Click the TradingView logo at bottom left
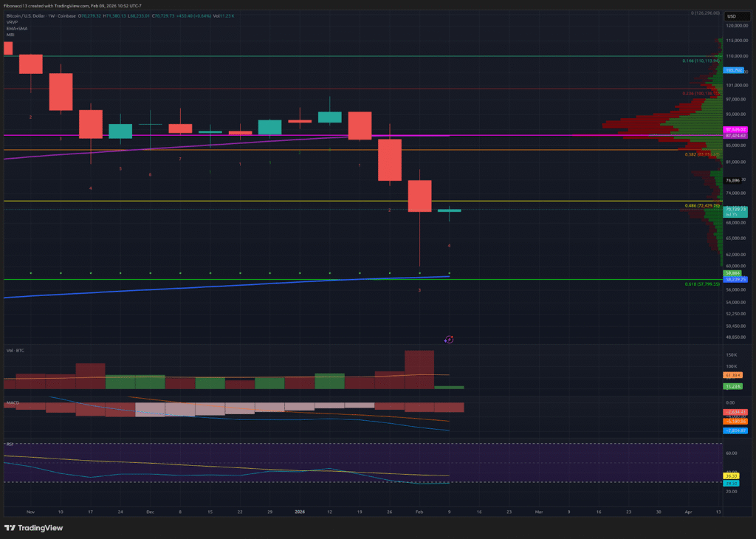Viewport: 756px width, 539px height. [x=34, y=527]
